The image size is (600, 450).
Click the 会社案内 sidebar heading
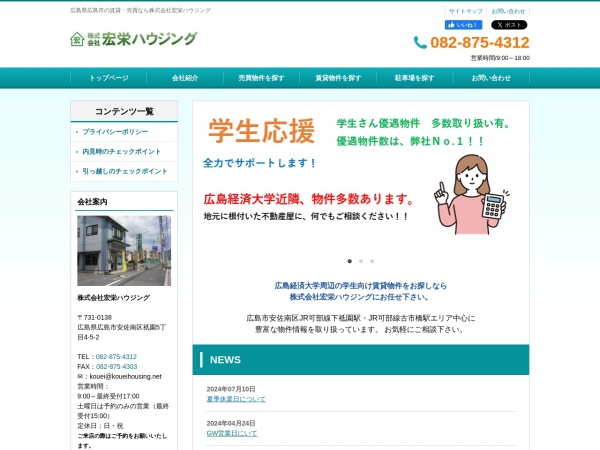tap(92, 202)
